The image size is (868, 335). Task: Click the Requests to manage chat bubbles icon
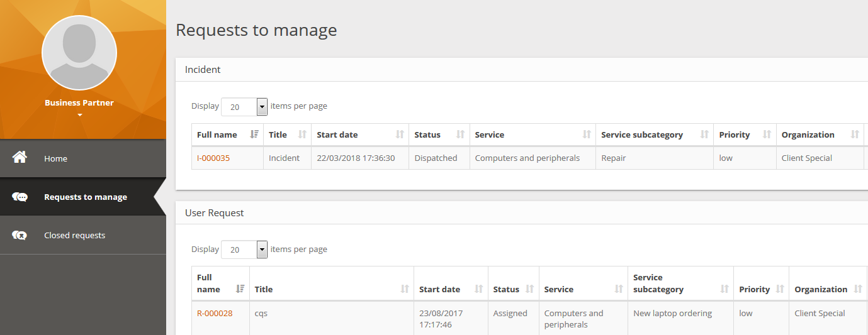20,197
